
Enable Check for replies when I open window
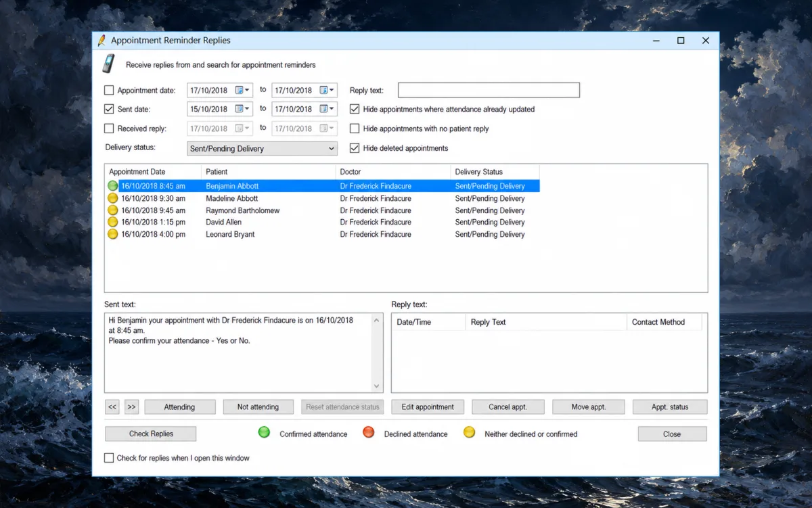[109, 458]
